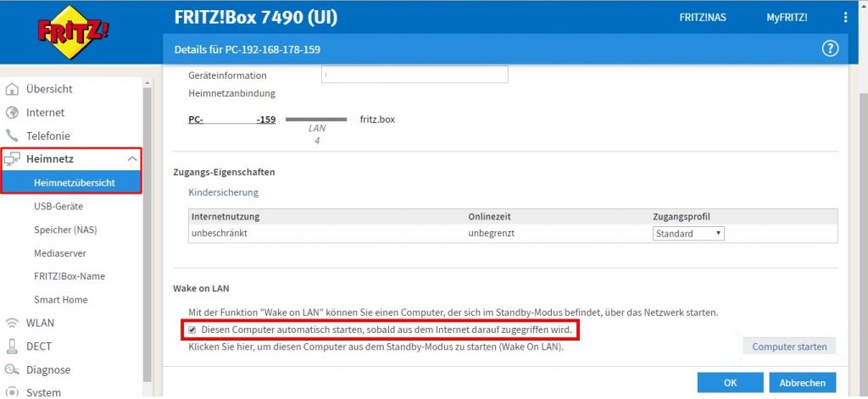This screenshot has width=868, height=399.
Task: Click the Onlinezeit column header
Action: (x=489, y=216)
